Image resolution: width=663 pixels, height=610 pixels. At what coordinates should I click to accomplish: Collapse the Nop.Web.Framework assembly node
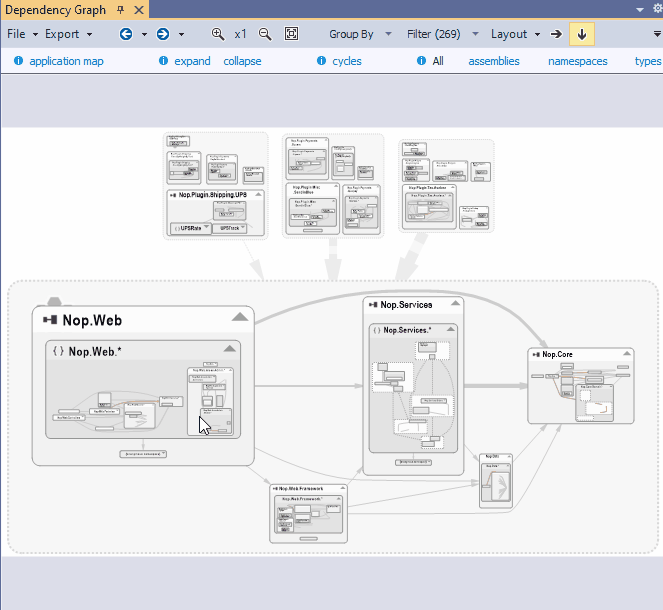point(342,488)
